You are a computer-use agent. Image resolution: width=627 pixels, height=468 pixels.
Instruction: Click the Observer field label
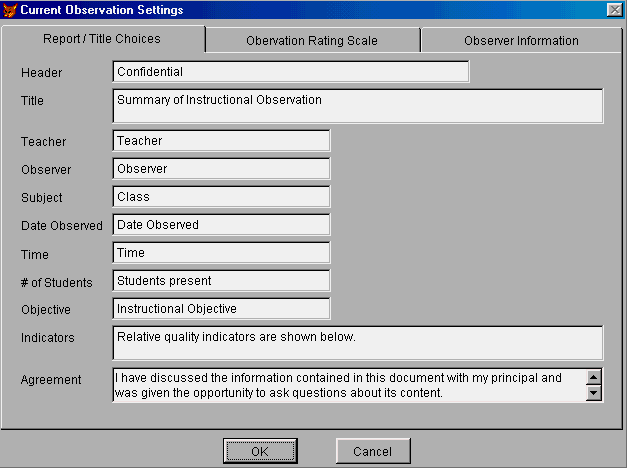46,170
